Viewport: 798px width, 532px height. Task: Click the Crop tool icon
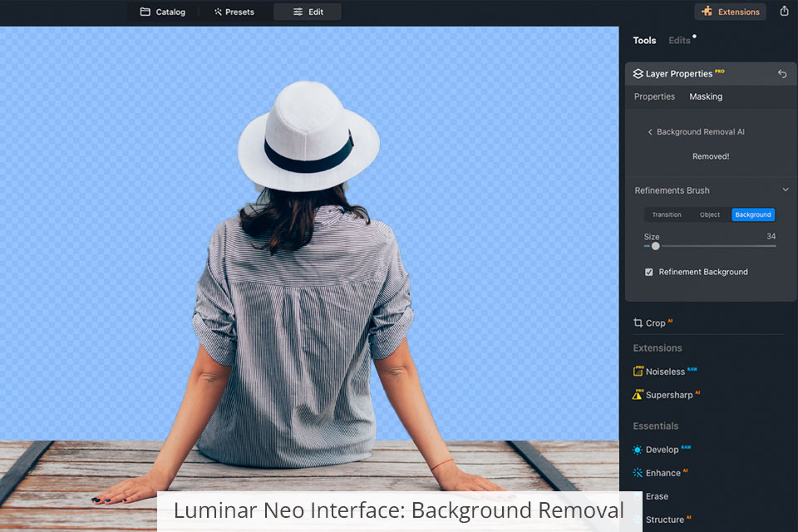(638, 323)
